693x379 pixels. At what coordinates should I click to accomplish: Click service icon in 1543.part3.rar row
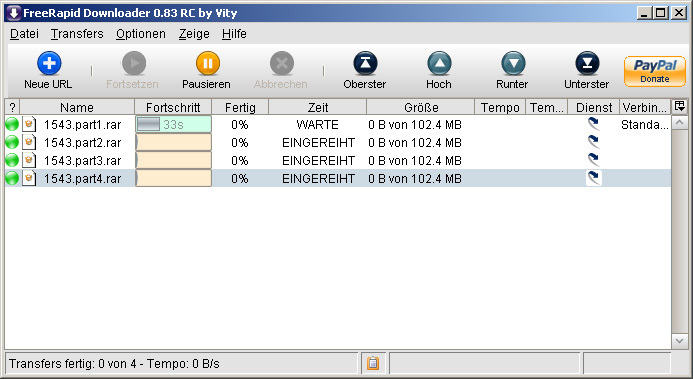point(594,159)
